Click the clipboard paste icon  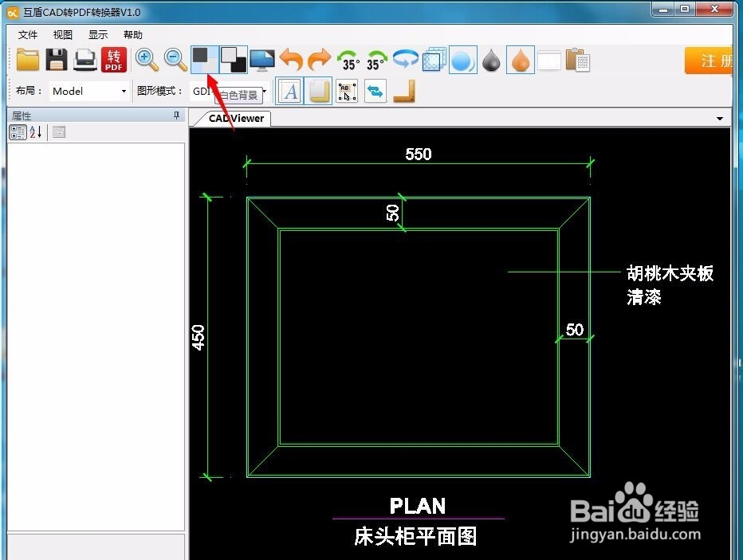(578, 60)
